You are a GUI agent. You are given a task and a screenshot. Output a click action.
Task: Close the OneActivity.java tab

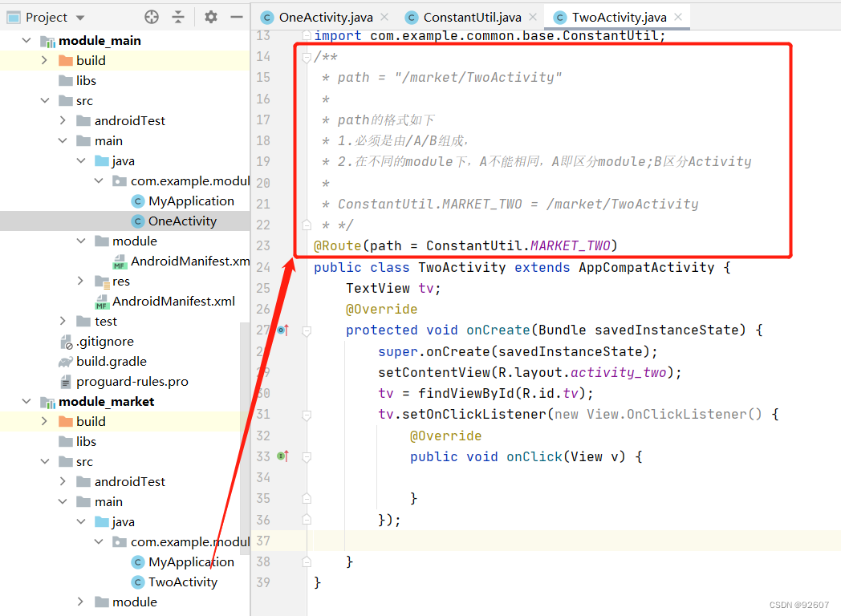[x=384, y=17]
